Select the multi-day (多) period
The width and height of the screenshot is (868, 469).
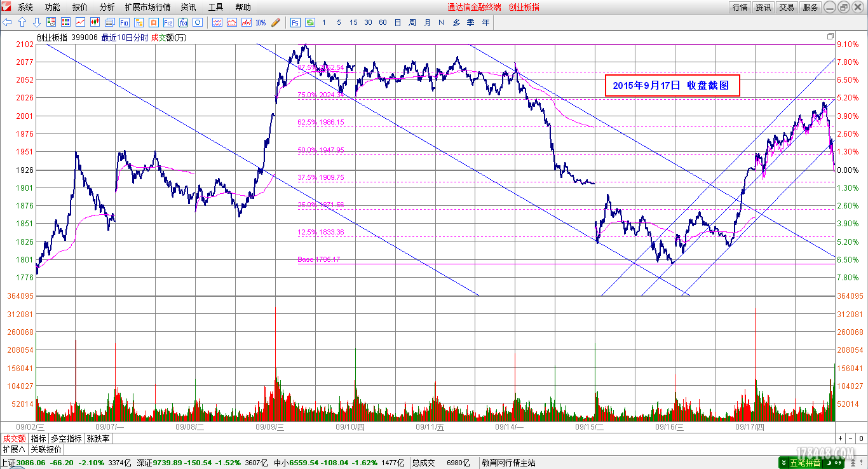pos(456,22)
